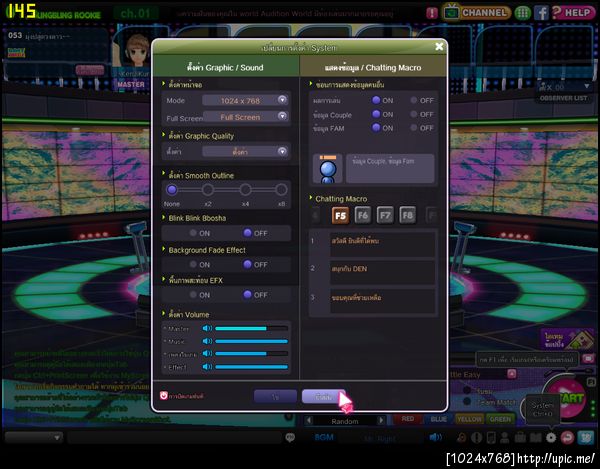
Task: Click the Random selector right arrow
Action: 381,420
